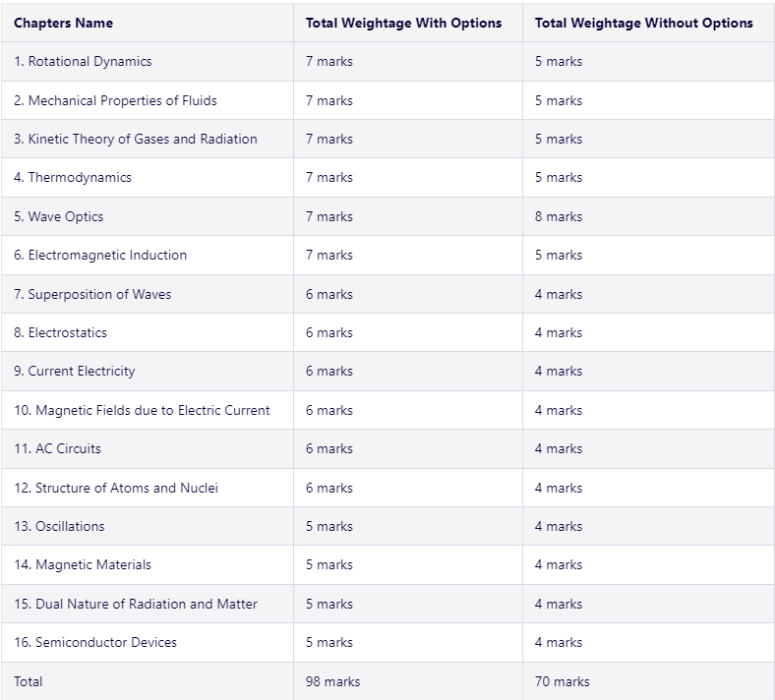Screen dimensions: 775x700
Task: Click '5 marks' without options for Rotational Dynamics
Action: (559, 61)
